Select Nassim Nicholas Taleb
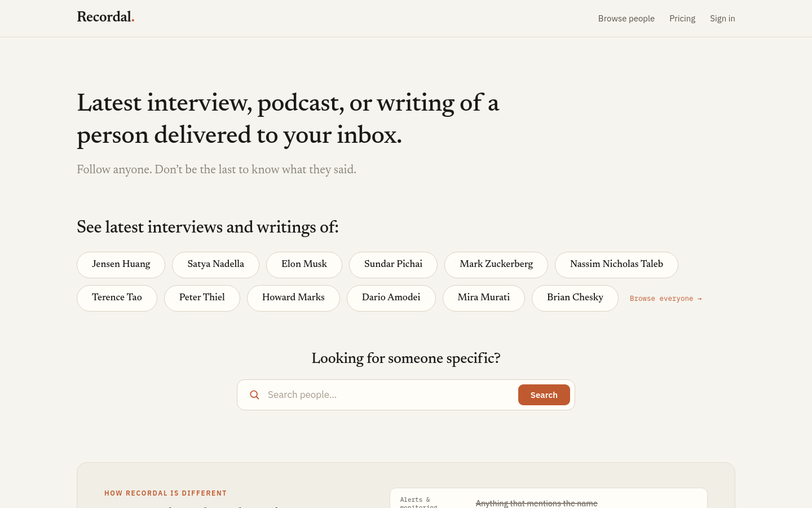Image resolution: width=812 pixels, height=508 pixels. [616, 265]
